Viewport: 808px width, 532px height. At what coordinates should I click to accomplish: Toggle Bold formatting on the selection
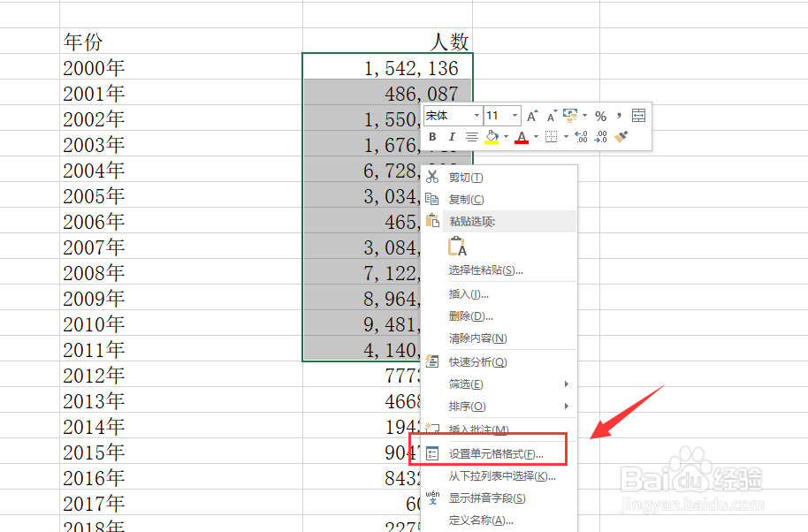click(x=431, y=136)
